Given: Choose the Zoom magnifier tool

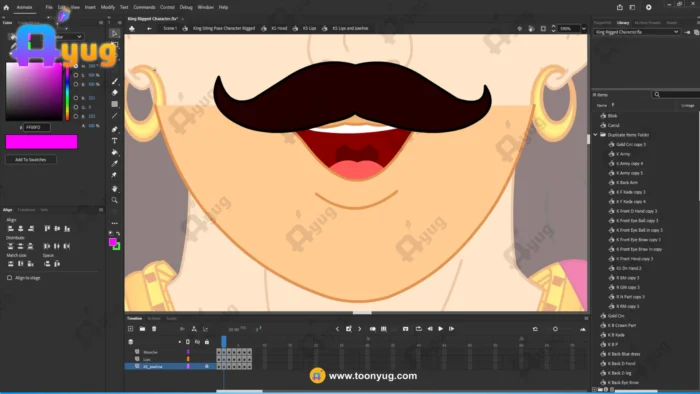Looking at the screenshot, I should click(x=115, y=200).
